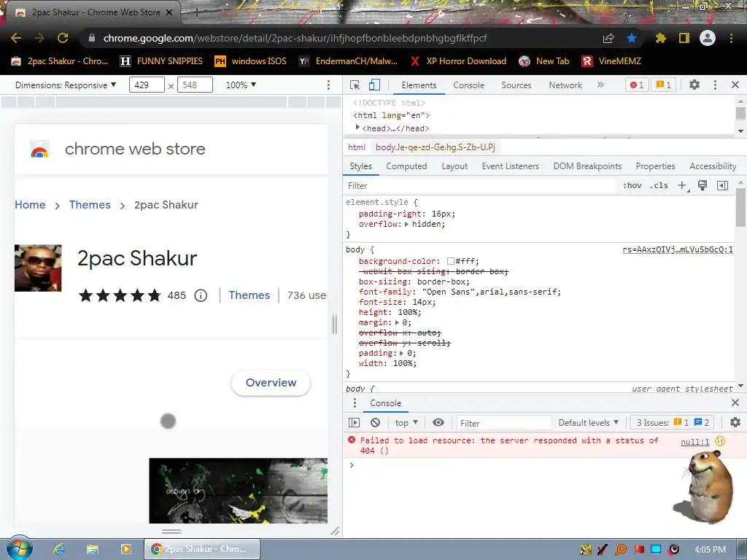Open the top JavaScript context dropdown
This screenshot has width=747, height=560.
point(406,423)
